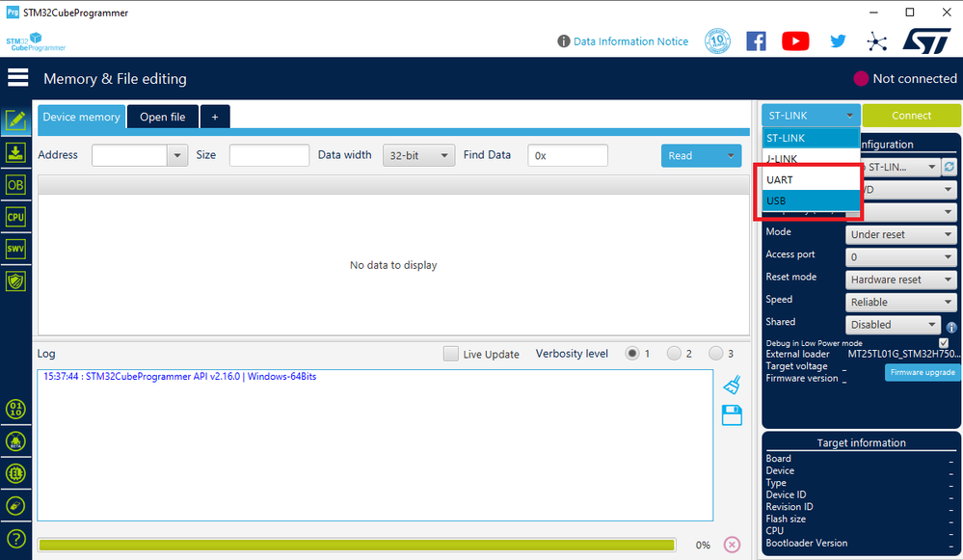Open the Erasing & Programming download icon
The height and width of the screenshot is (560, 963).
click(15, 152)
